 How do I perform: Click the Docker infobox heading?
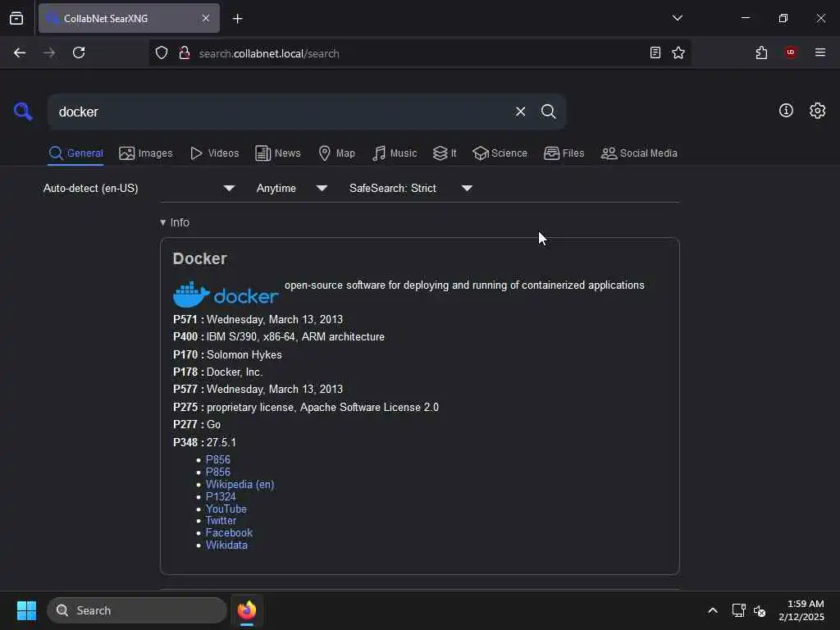pos(200,258)
